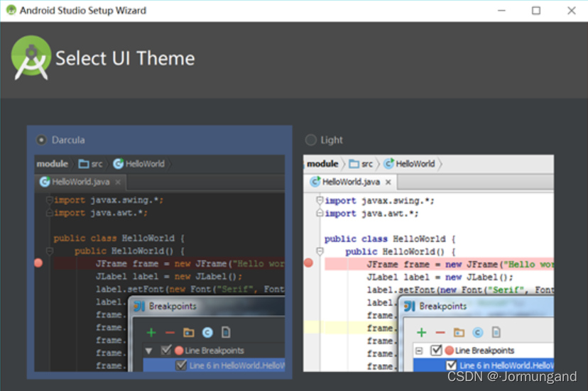This screenshot has width=588, height=391.
Task: Click the highlighted JFrame frame line in Light preview
Action: (439, 264)
